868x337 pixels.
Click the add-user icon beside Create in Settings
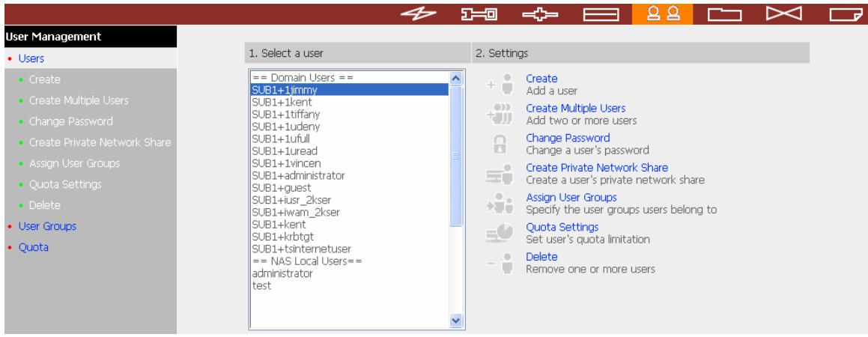(500, 85)
